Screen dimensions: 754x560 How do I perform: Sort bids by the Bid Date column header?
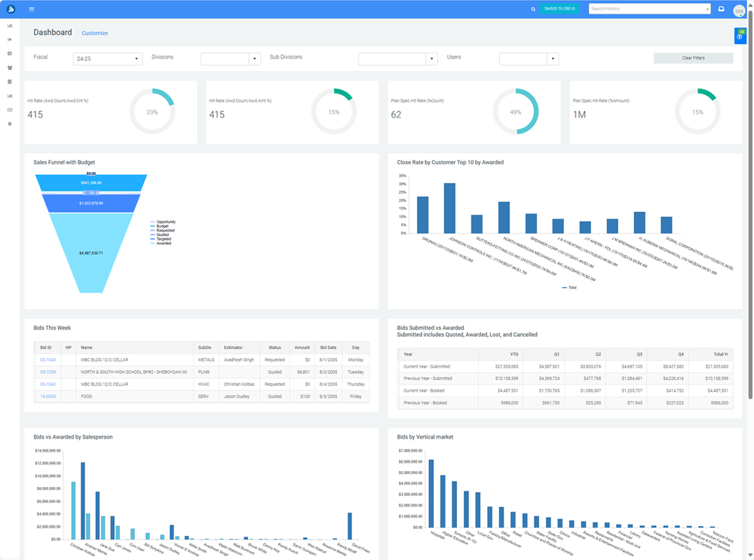click(x=329, y=347)
